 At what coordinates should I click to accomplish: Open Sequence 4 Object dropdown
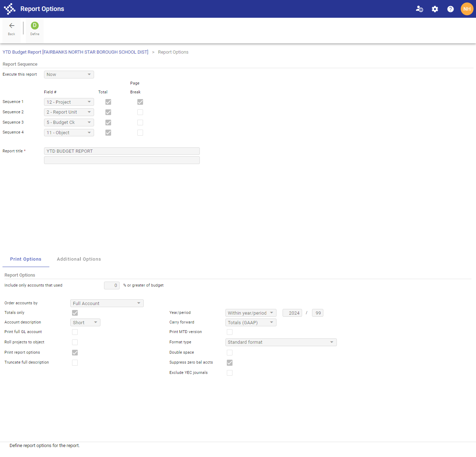point(69,132)
